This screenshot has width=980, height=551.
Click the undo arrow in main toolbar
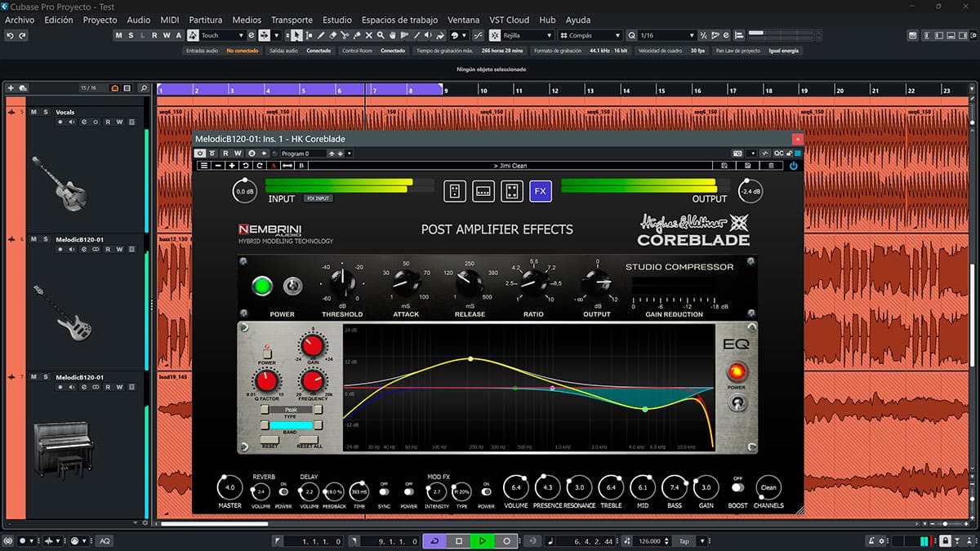click(10, 36)
